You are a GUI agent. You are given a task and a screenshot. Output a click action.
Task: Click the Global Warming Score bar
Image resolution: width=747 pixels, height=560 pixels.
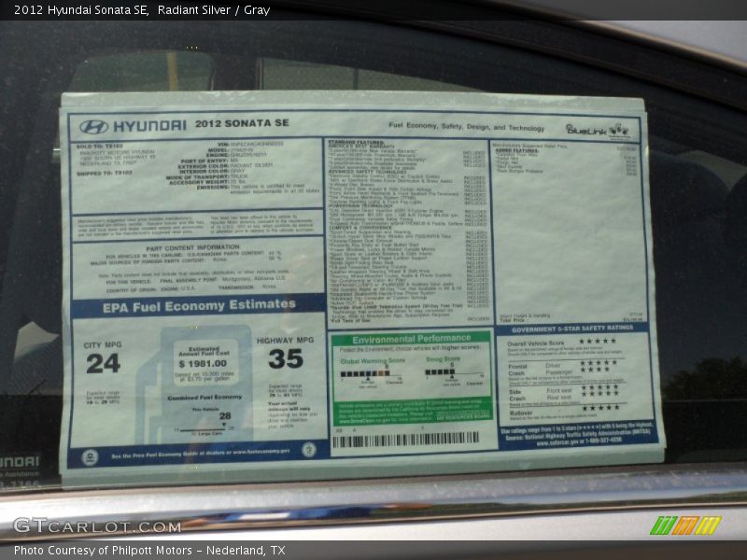(371, 374)
